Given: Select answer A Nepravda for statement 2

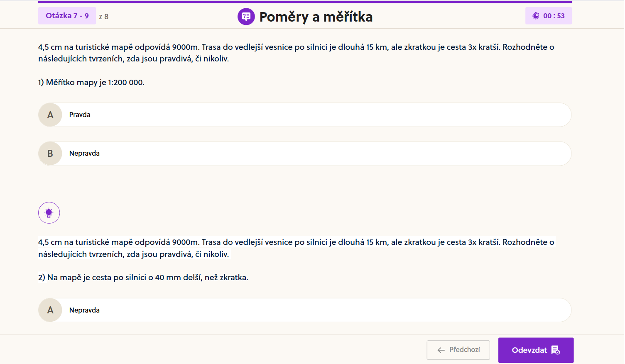Looking at the screenshot, I should point(305,310).
